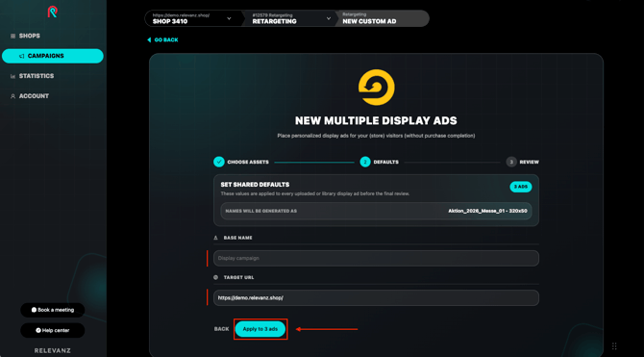Click the yellow retargeting logo icon
The image size is (644, 357).
click(377, 88)
